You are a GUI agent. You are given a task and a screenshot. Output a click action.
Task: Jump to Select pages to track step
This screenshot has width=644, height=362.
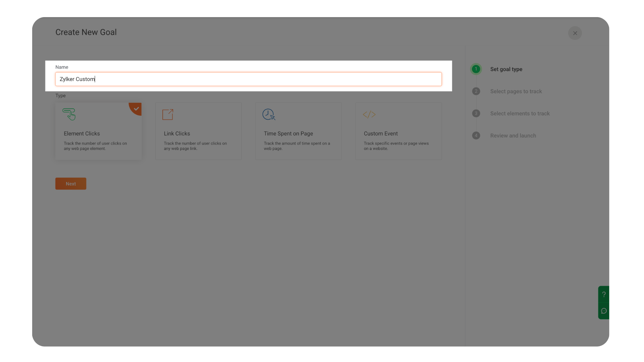(x=516, y=91)
